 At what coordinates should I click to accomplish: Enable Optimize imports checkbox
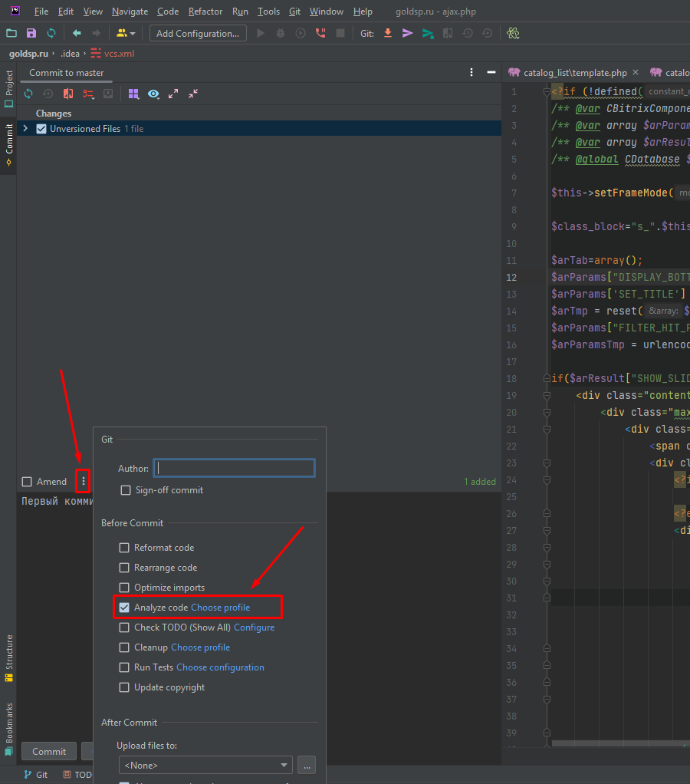coord(124,588)
